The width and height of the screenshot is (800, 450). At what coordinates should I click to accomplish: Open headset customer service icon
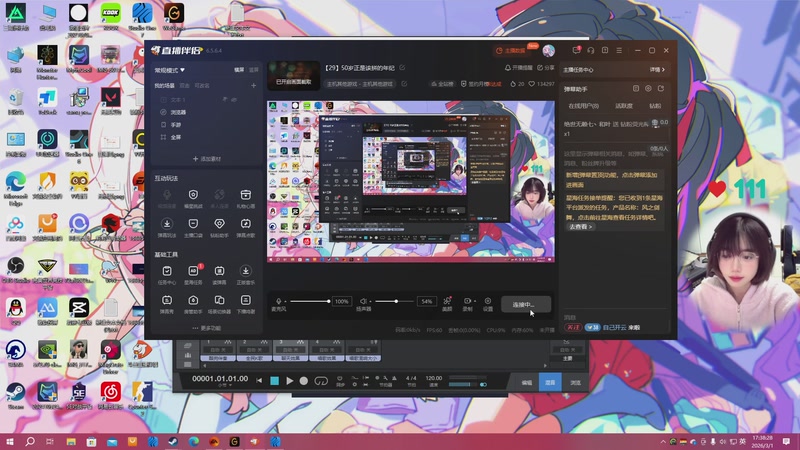591,51
